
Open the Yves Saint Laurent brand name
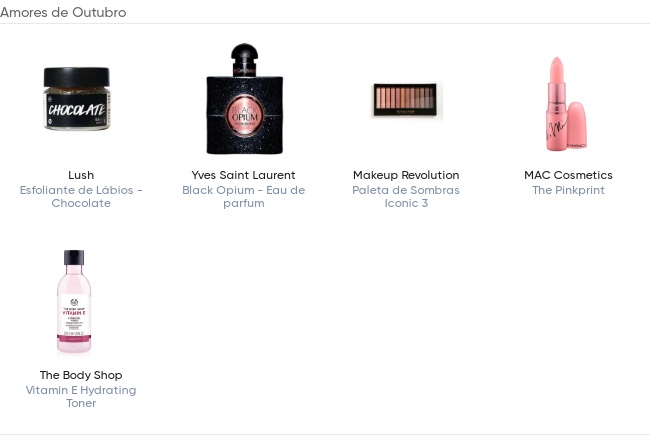pyautogui.click(x=243, y=175)
